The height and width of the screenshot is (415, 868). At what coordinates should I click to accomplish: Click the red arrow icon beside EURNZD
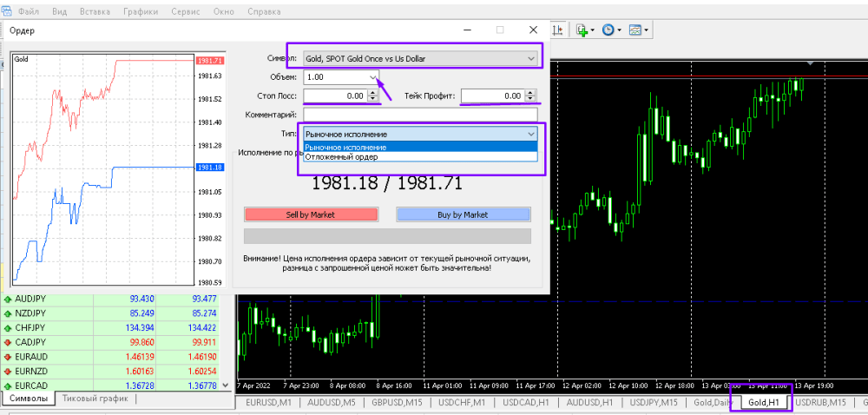8,371
